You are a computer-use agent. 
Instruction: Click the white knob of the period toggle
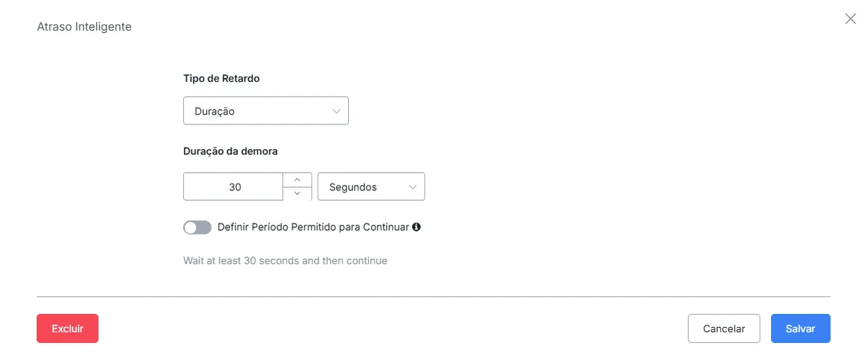(x=191, y=227)
